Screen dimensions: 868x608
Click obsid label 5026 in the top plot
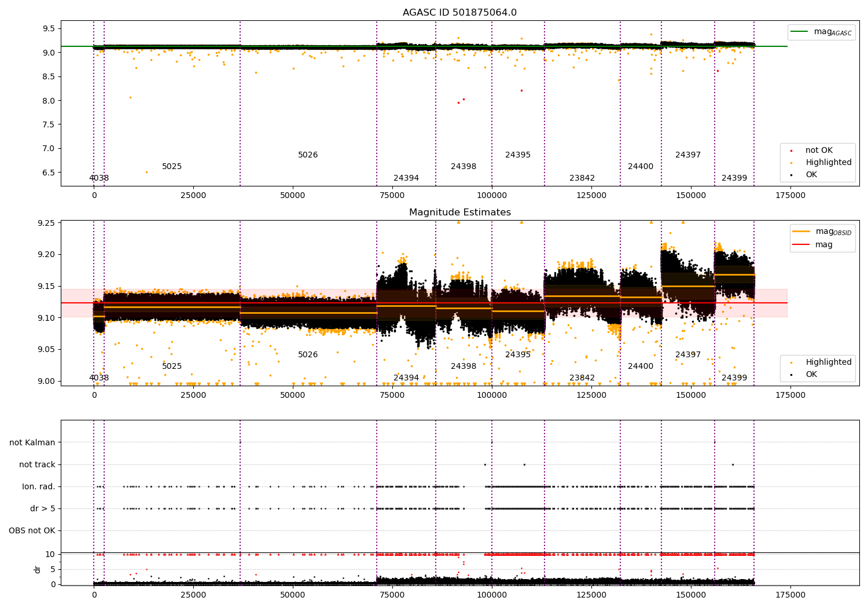[308, 155]
